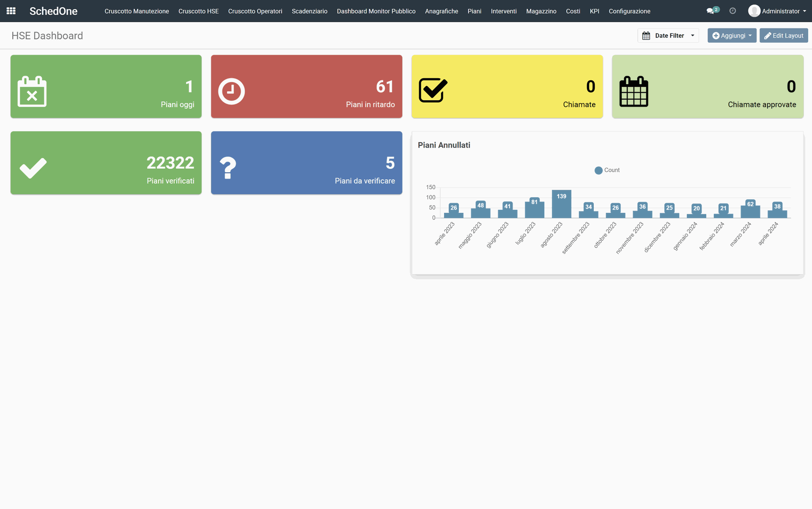Click question mark icon on Piani da verificare
Viewport: 812px width, 509px height.
point(228,168)
